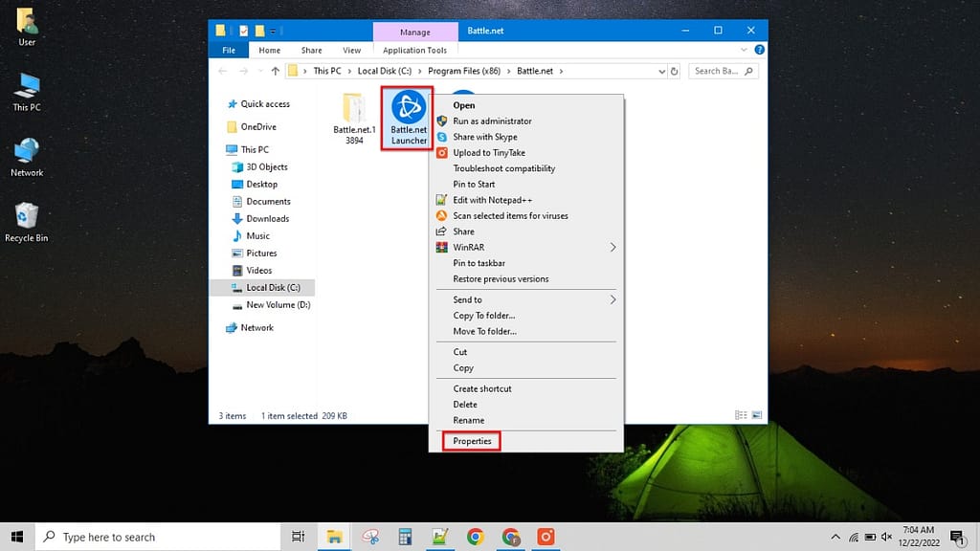The width and height of the screenshot is (980, 551).
Task: Click File Explorer taskbar icon
Action: (334, 537)
